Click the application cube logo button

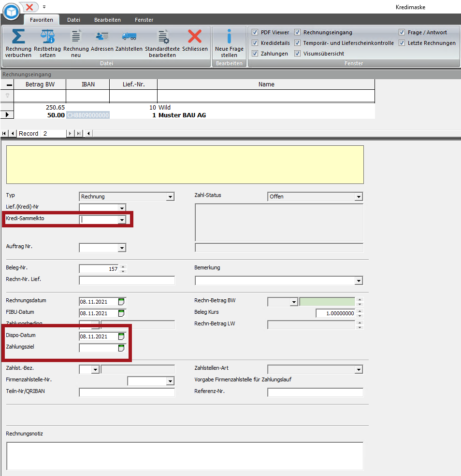click(x=11, y=12)
